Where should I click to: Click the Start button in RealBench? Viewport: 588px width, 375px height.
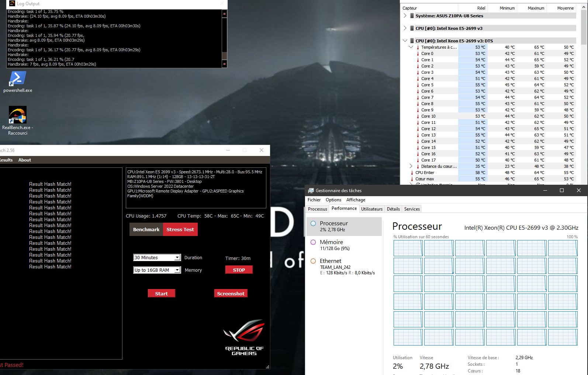coord(162,294)
